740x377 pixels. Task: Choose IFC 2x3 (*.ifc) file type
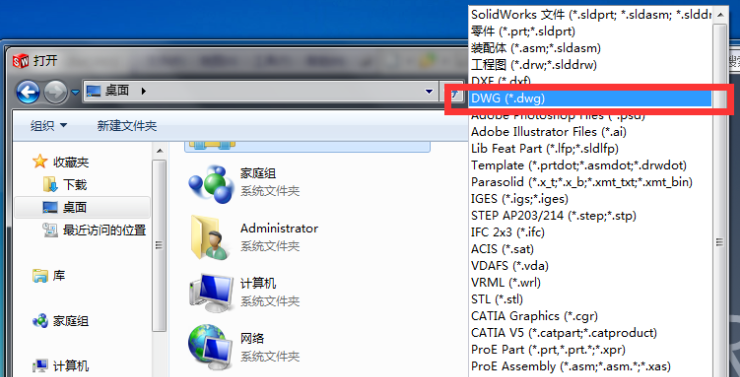pos(591,232)
